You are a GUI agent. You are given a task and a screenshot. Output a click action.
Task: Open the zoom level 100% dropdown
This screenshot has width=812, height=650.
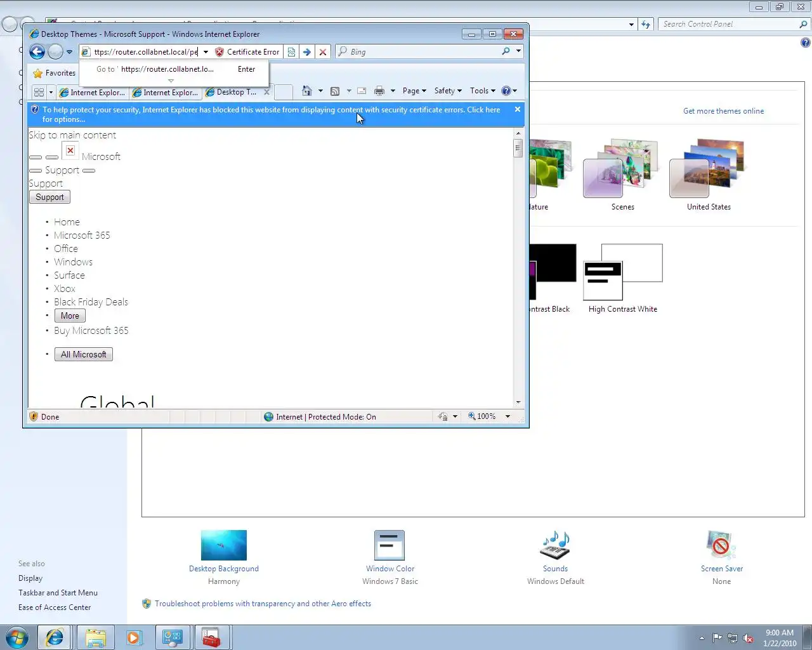coord(507,416)
